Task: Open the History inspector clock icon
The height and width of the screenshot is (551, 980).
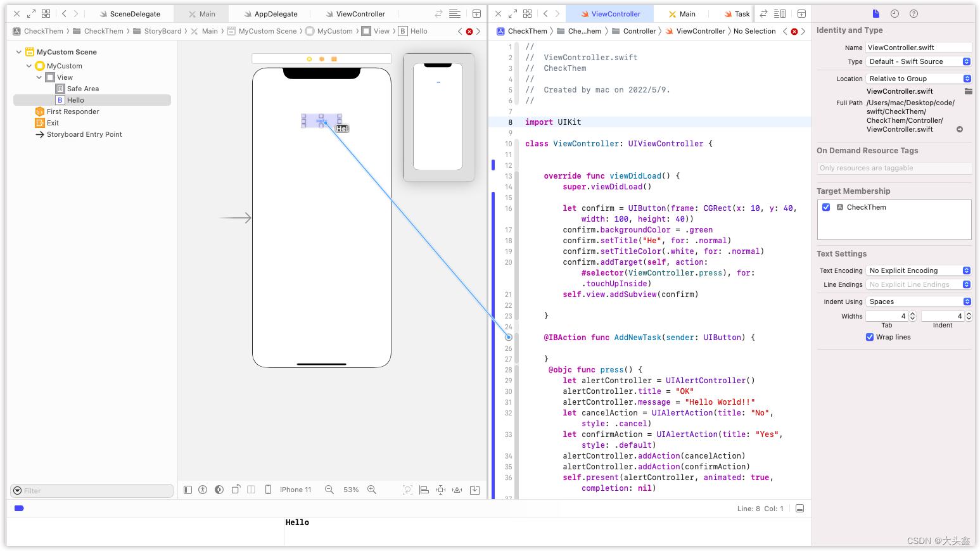Action: coord(894,14)
